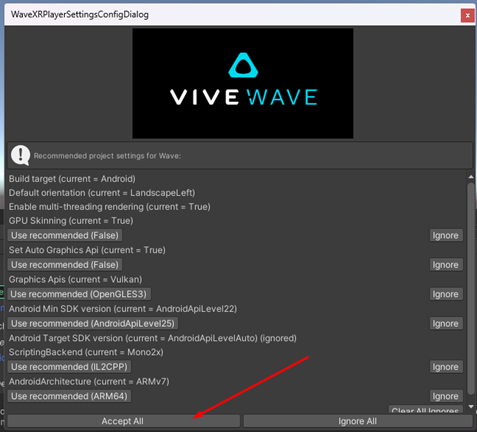The image size is (477, 432).
Task: Click the exclamation info icon
Action: [20, 155]
